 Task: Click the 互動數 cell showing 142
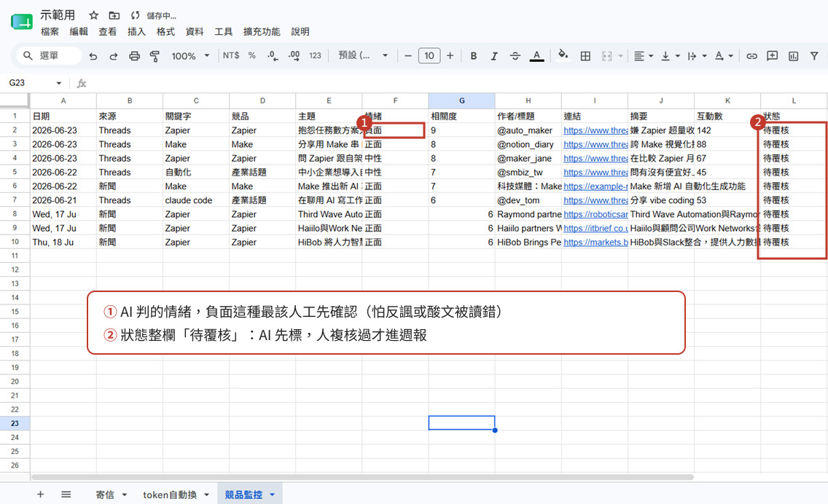(727, 130)
